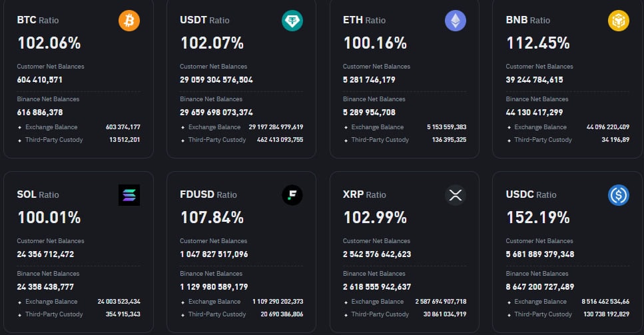
Task: Click the USDC coin icon
Action: coord(618,195)
